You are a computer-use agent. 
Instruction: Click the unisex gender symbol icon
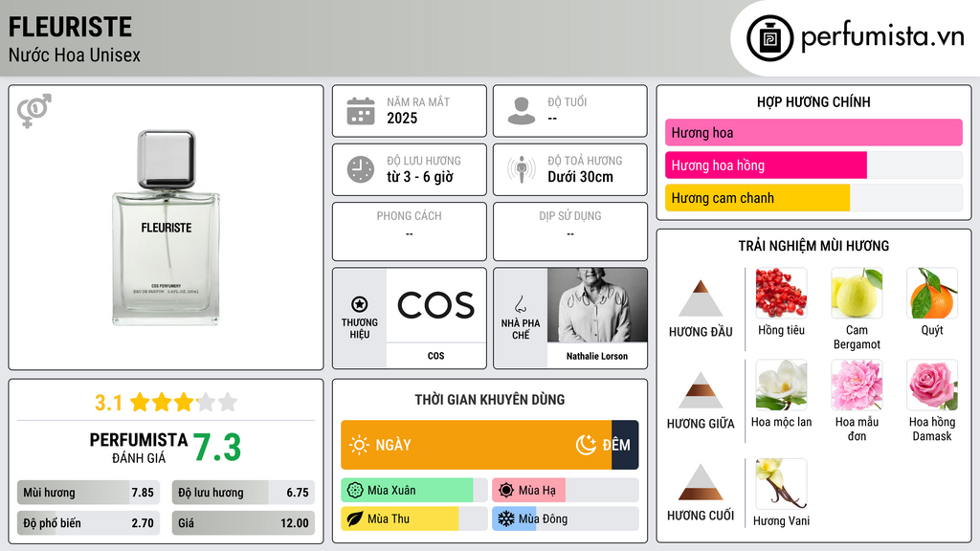34,111
